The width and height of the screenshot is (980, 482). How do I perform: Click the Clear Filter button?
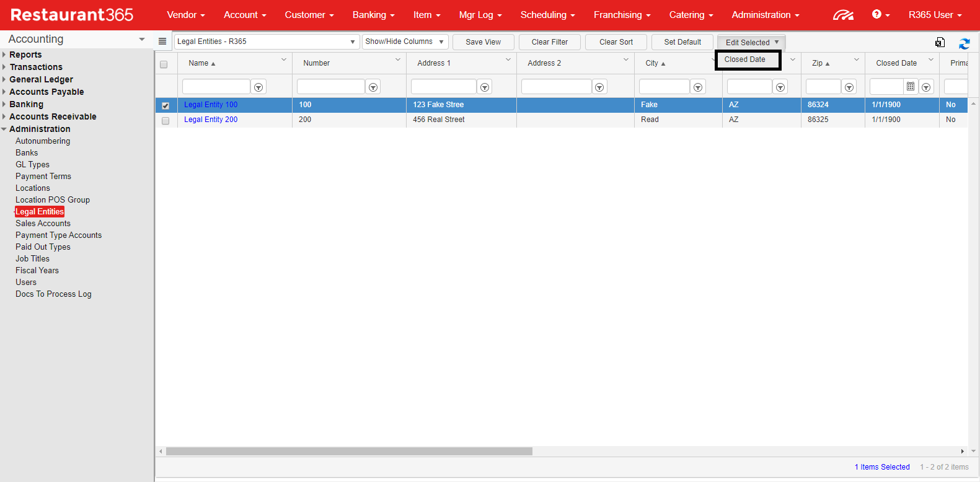(x=550, y=42)
